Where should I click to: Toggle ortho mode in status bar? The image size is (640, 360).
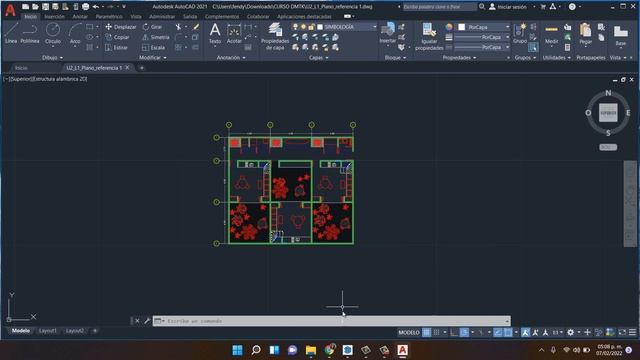click(454, 332)
